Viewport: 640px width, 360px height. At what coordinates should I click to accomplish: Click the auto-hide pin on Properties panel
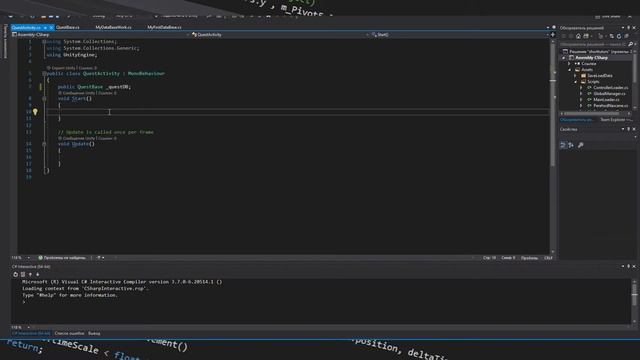[629, 129]
